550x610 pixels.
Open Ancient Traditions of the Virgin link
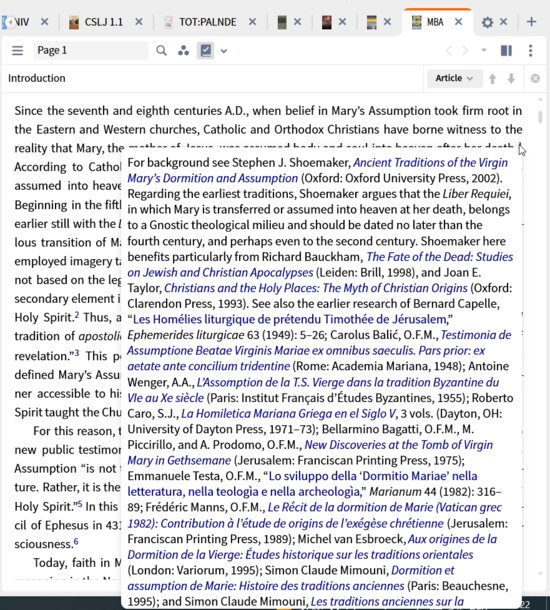(430, 163)
